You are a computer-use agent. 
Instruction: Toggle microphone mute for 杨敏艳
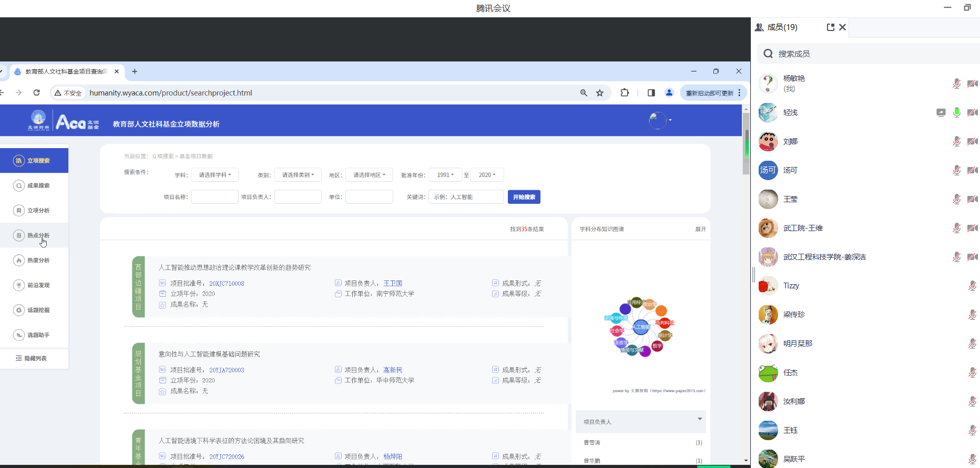pos(957,84)
